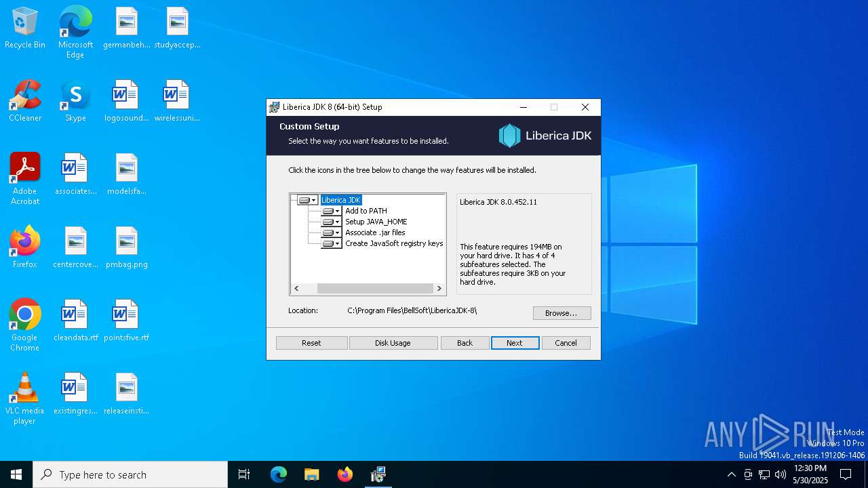Image resolution: width=868 pixels, height=488 pixels.
Task: Click the Liberica JDK logo in header
Action: coord(545,136)
